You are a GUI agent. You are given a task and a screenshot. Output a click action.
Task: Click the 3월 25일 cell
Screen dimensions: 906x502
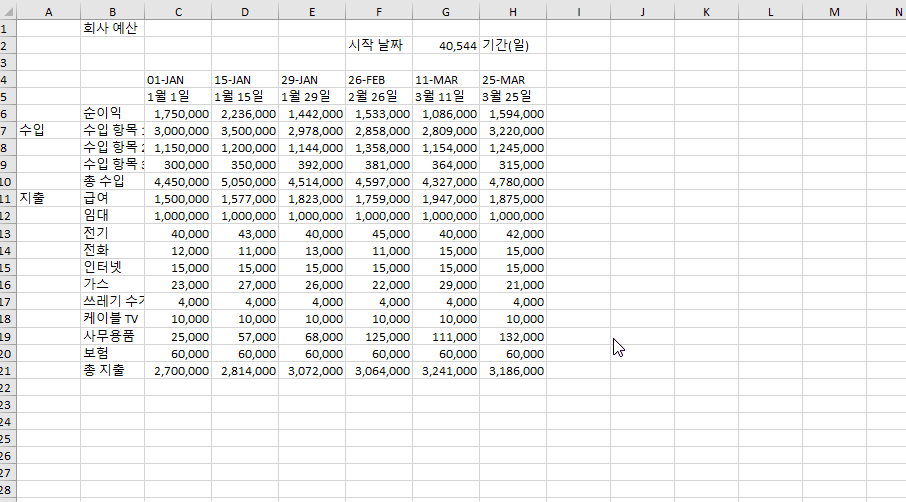coord(513,96)
